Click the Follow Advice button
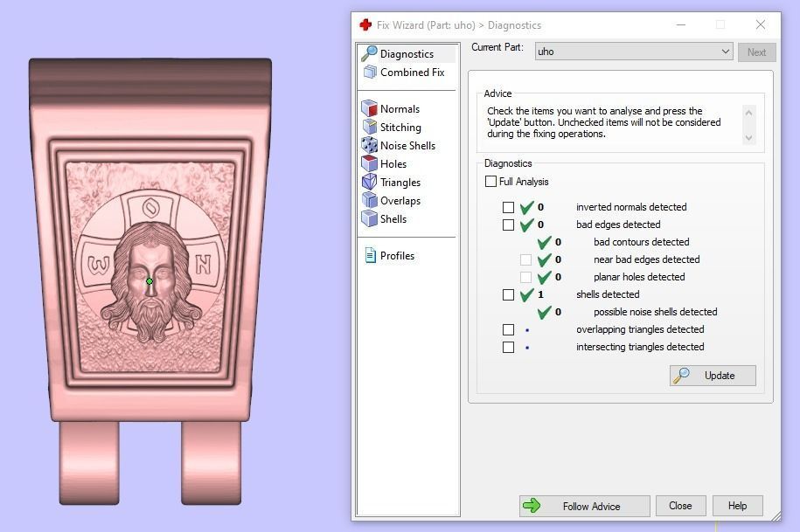This screenshot has width=800, height=532. coord(585,506)
